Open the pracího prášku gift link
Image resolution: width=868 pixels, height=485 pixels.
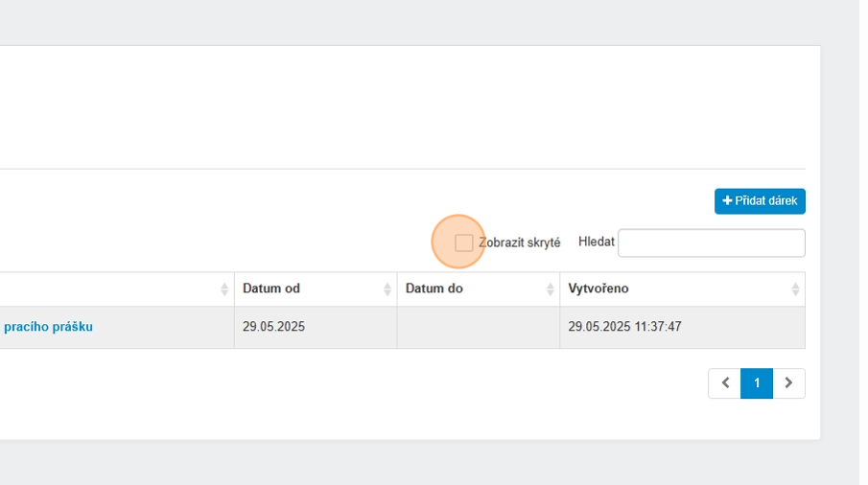(48, 327)
